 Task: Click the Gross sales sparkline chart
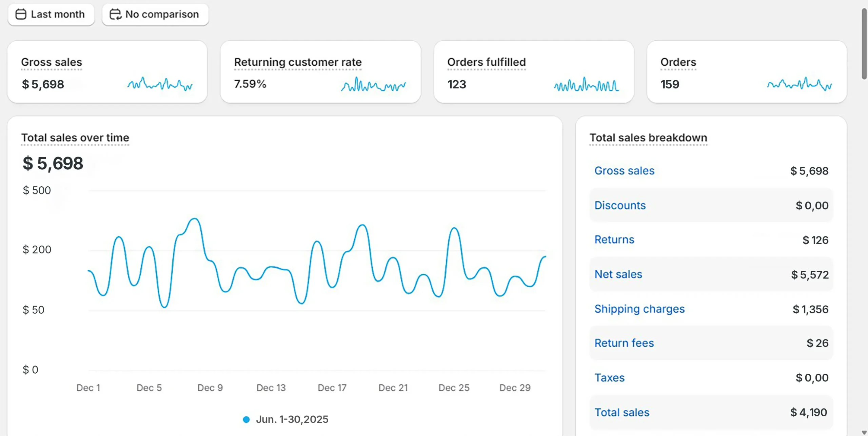click(x=160, y=84)
